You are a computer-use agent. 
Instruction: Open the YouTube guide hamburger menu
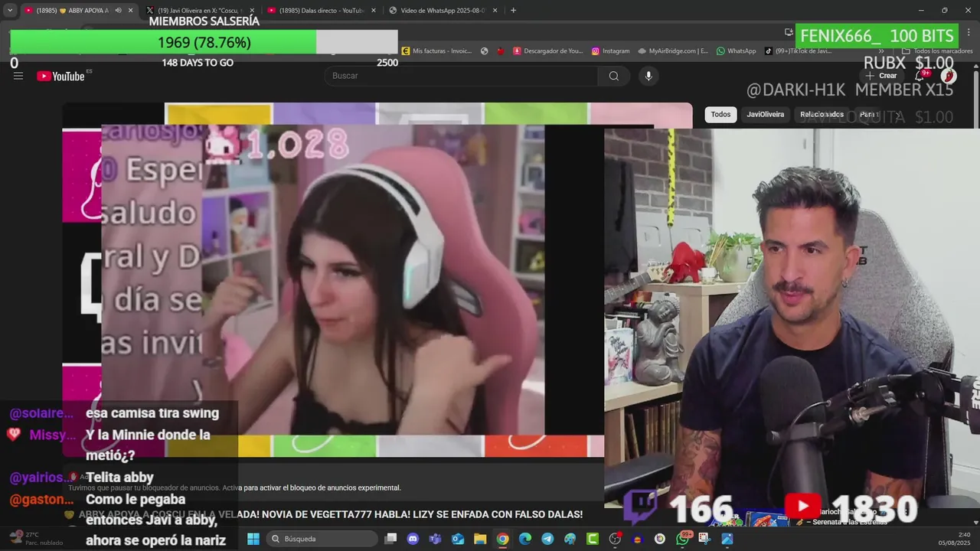click(18, 76)
